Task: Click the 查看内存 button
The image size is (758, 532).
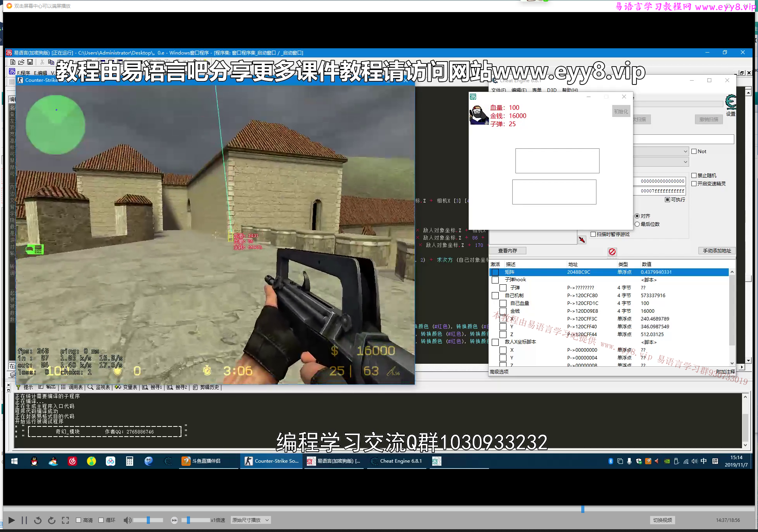Action: coord(508,251)
